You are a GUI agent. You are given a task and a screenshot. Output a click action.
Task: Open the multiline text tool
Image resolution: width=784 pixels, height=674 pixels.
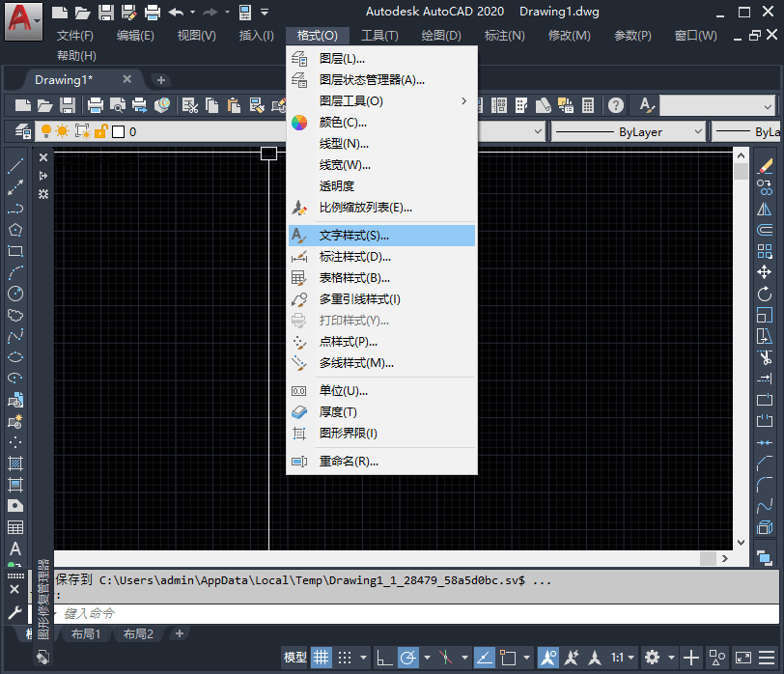tap(15, 549)
